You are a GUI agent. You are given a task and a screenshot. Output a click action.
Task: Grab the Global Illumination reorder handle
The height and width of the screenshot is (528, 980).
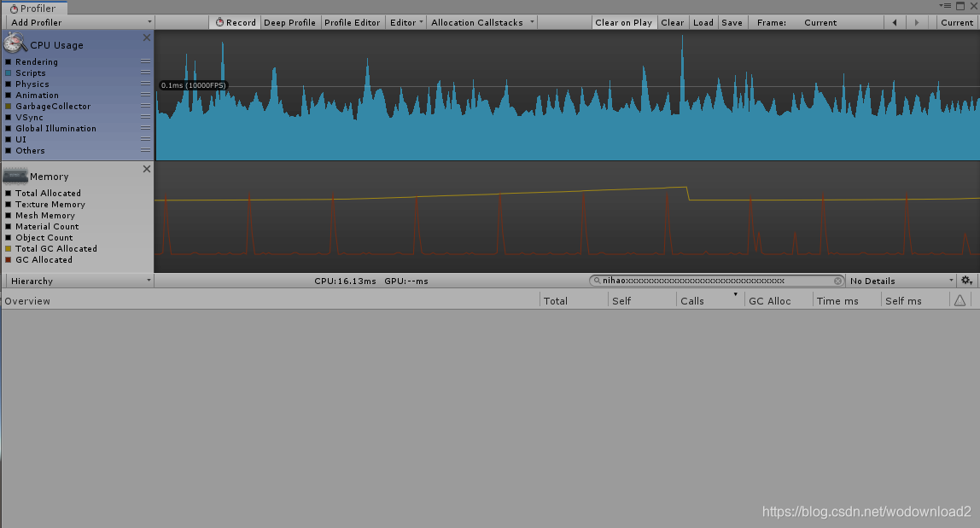(x=145, y=128)
